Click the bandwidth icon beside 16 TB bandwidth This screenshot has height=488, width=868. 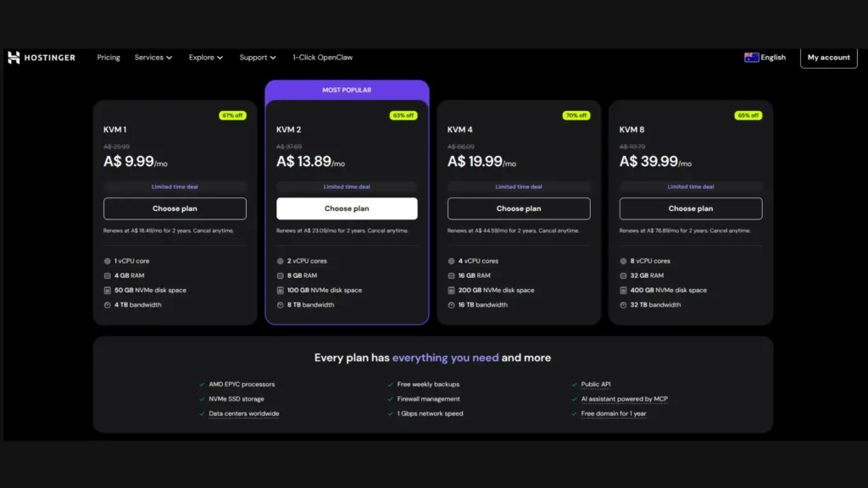[451, 305]
